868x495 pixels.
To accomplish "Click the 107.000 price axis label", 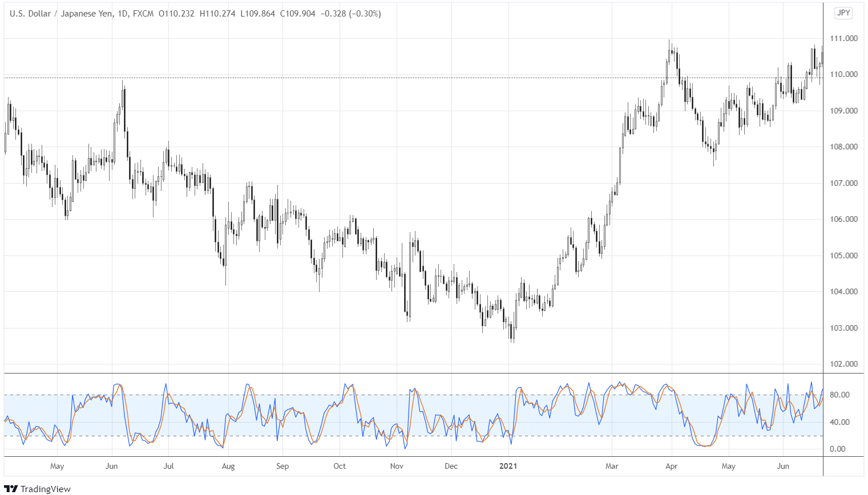I will [843, 183].
